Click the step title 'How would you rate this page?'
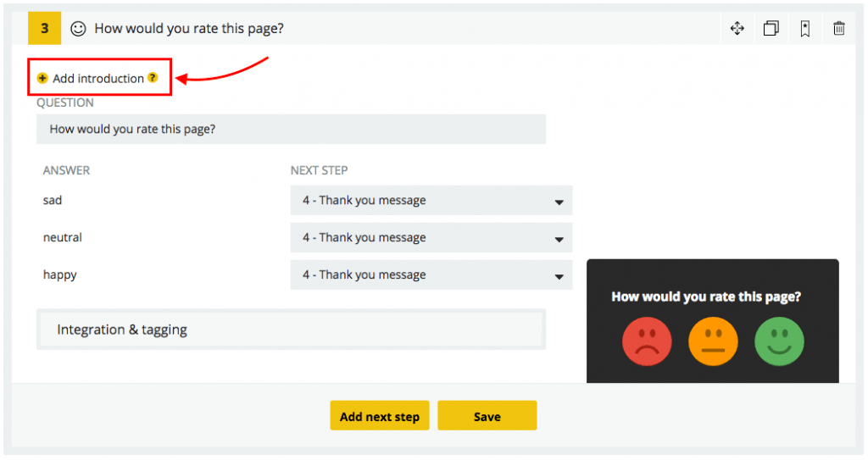868x460 pixels. click(189, 28)
